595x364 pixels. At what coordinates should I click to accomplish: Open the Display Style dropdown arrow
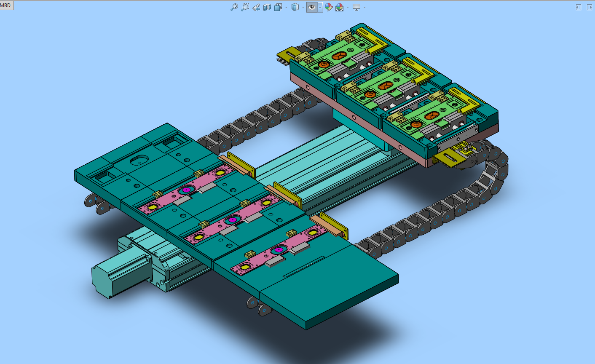click(x=303, y=7)
